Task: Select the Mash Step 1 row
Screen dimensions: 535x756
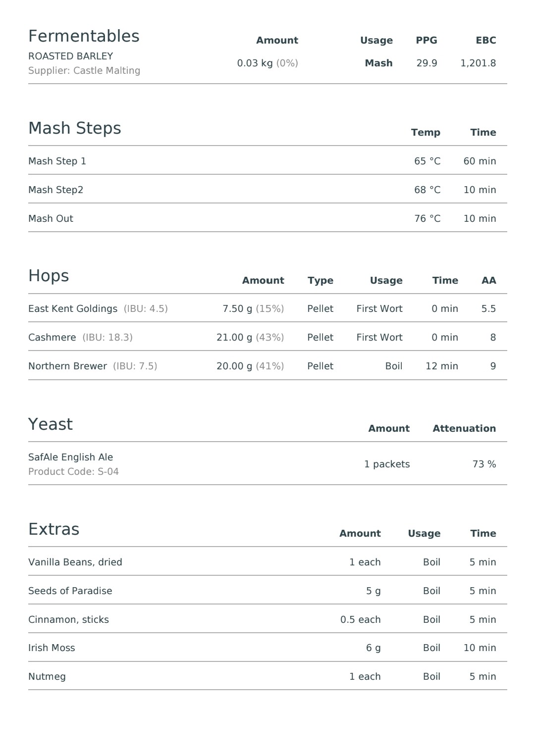Action: 267,160
